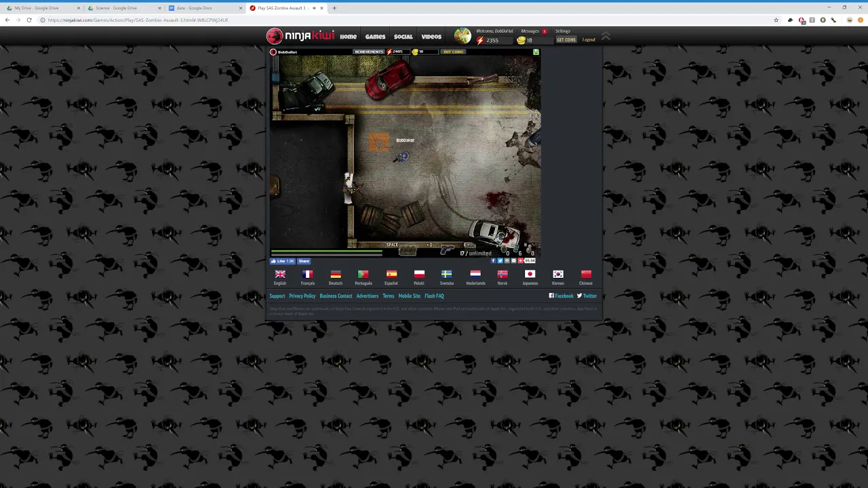Image resolution: width=868 pixels, height=488 pixels.
Task: Open the HOME menu item
Action: pos(348,37)
